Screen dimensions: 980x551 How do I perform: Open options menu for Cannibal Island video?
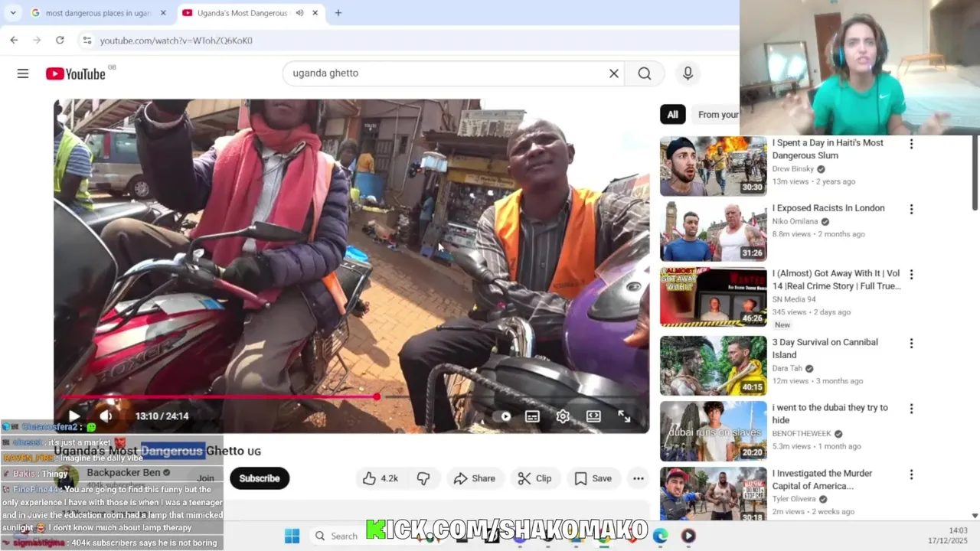[x=911, y=344]
